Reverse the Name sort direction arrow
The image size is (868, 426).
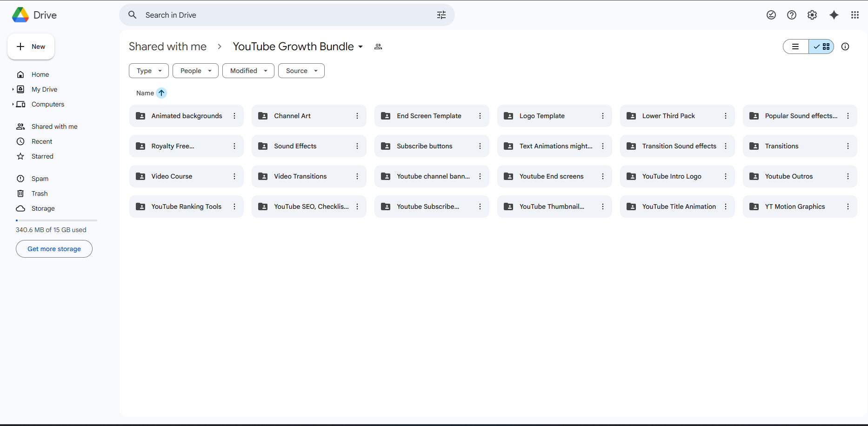tap(161, 93)
